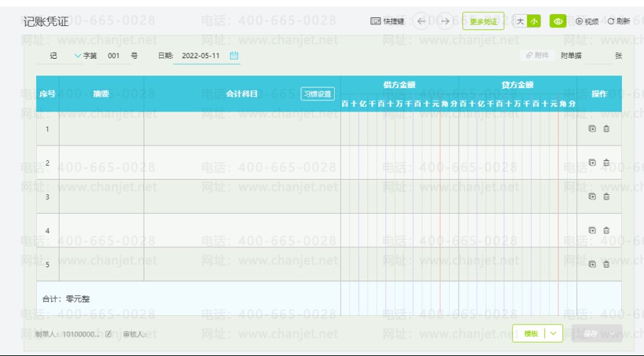Image resolution: width=644 pixels, height=356 pixels.
Task: Open the 习惯设置 habit settings button
Action: click(317, 94)
